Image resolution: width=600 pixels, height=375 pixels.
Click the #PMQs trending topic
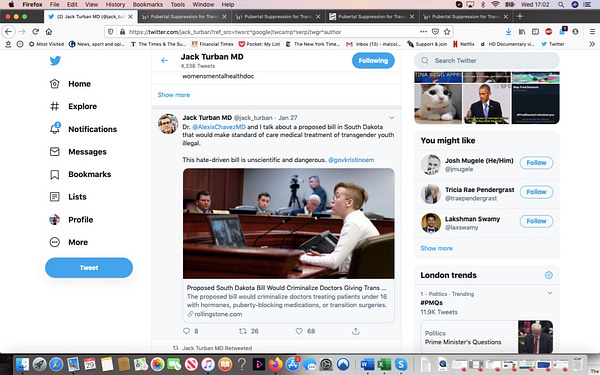(x=432, y=303)
